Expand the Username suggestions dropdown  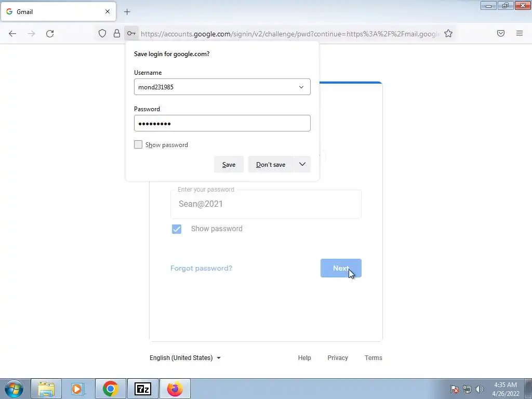[x=301, y=87]
